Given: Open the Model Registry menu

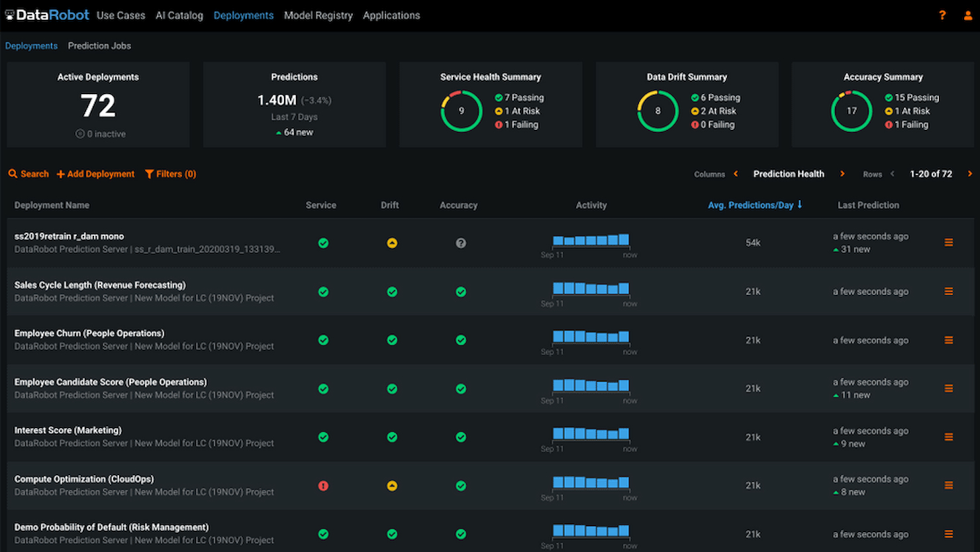Looking at the screenshot, I should pos(318,15).
